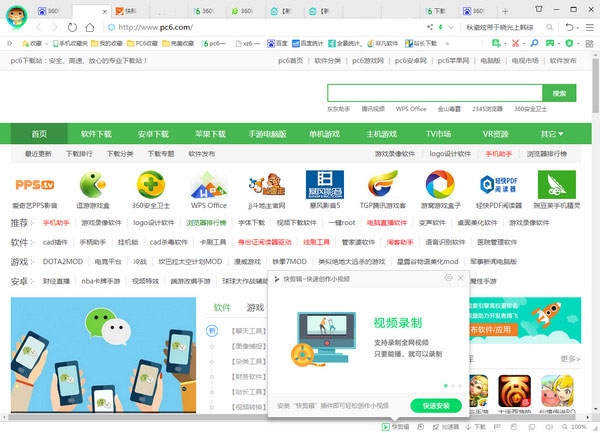Viewport: 600px width, 433px height.
Task: Open the skin t-shirt icon in title bar
Action: click(539, 9)
